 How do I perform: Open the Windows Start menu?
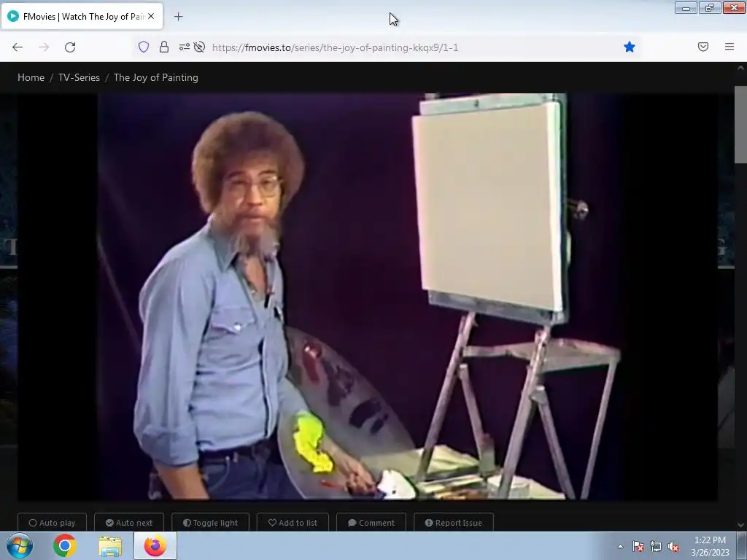pos(20,545)
